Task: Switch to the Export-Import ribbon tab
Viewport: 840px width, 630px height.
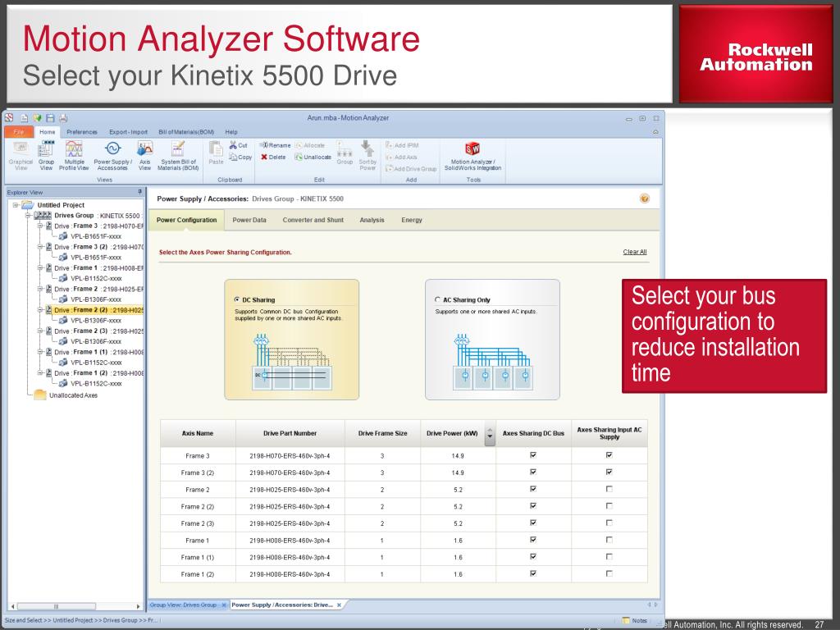Action: [128, 132]
